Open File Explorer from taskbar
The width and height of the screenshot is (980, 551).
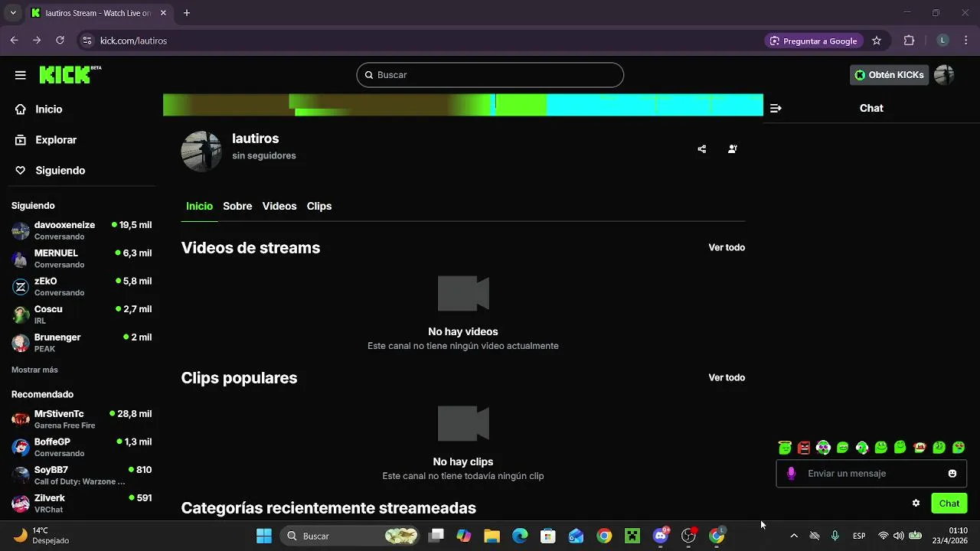492,536
